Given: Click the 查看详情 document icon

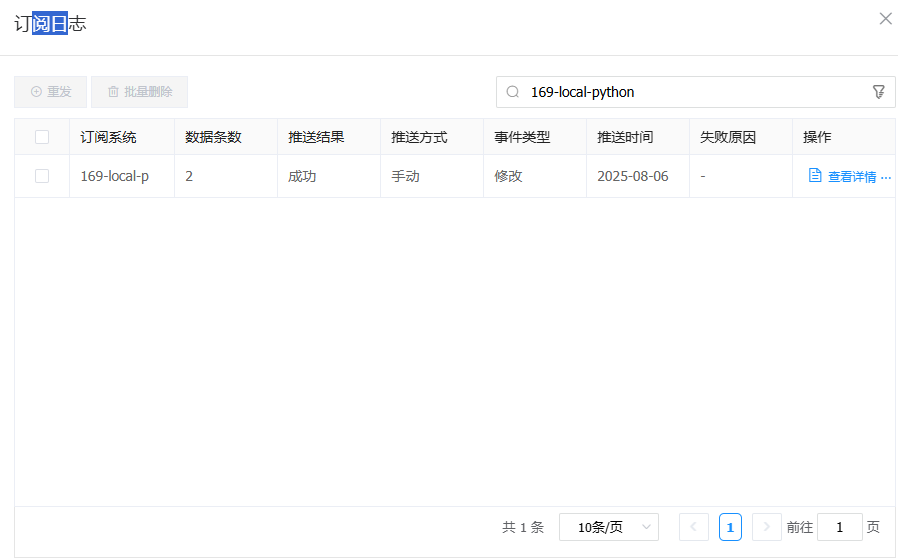Looking at the screenshot, I should pyautogui.click(x=815, y=176).
